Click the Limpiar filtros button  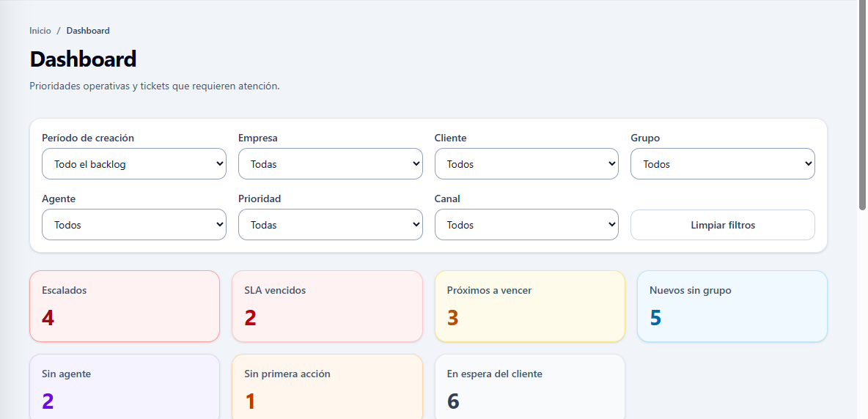point(723,225)
